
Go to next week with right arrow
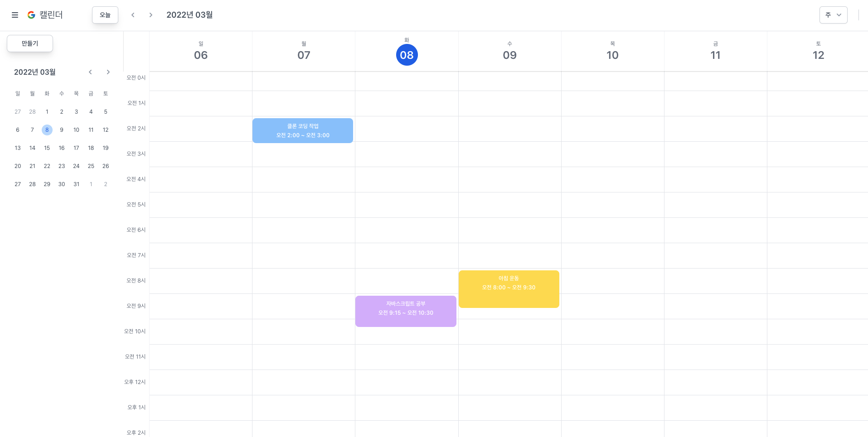tap(151, 15)
